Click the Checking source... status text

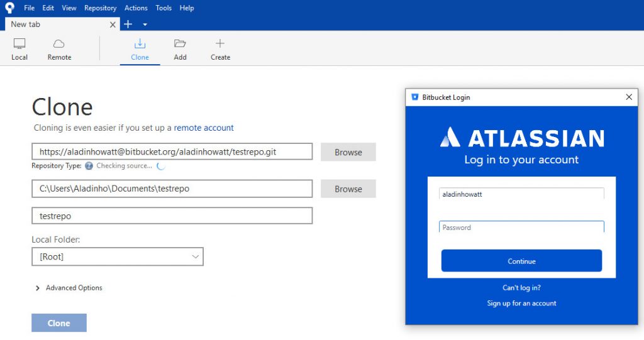coord(124,166)
